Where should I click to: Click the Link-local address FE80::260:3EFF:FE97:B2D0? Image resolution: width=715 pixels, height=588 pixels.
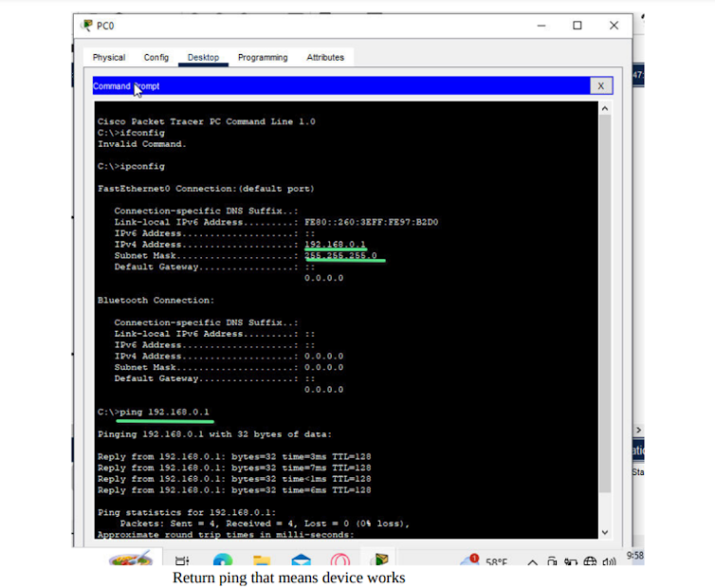click(371, 222)
